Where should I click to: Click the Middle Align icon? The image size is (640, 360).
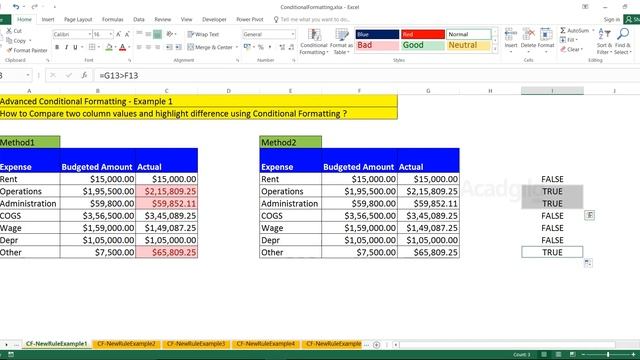pos(148,34)
